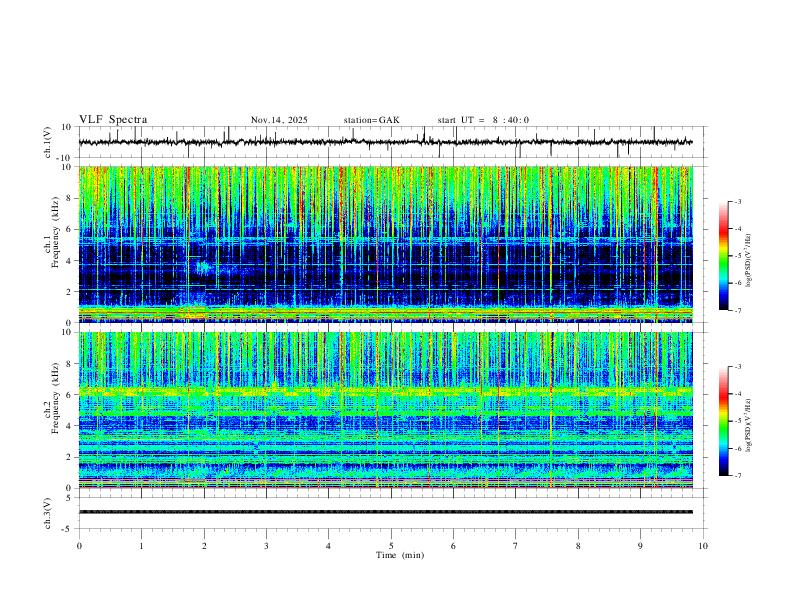792x612 pixels.
Task: Click the "8" kHz tick of ch.1 spectrogram
Action: (x=71, y=198)
